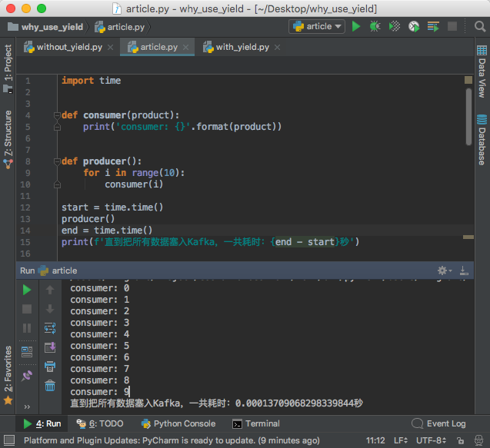Start debugging with the bug icon
Image resolution: width=490 pixels, height=448 pixels.
click(x=375, y=26)
